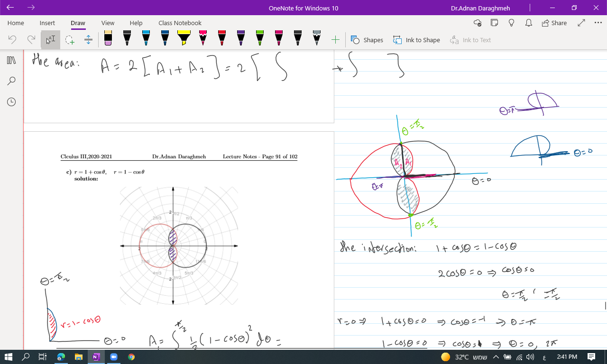Select the dark blue pen
Screen dimensions: 607x364
point(165,38)
